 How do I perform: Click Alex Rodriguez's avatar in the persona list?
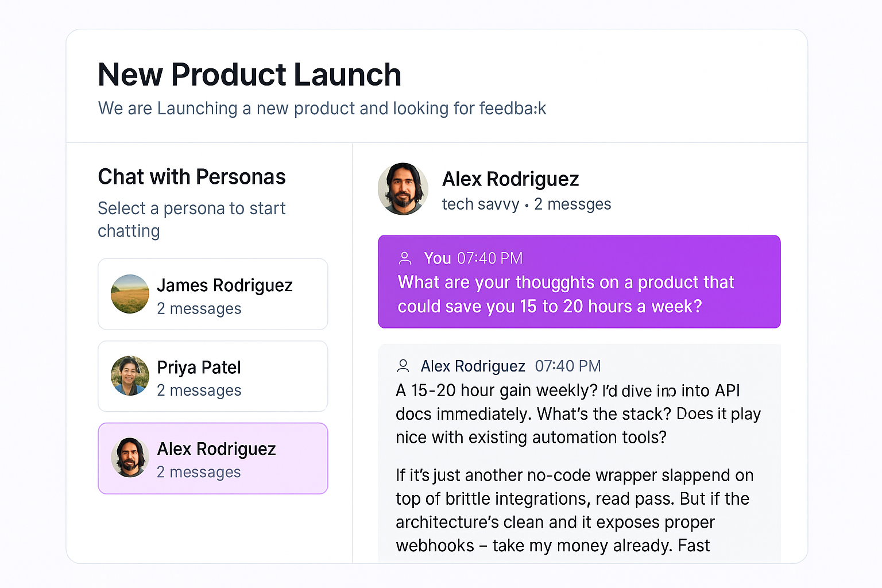pyautogui.click(x=130, y=458)
